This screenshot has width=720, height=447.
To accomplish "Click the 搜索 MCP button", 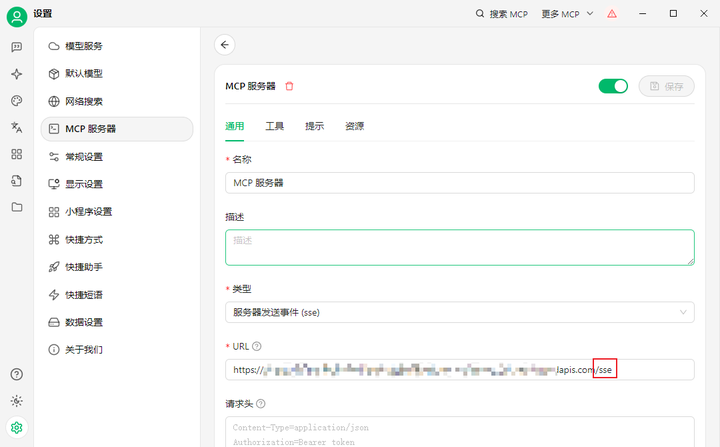I will (501, 14).
